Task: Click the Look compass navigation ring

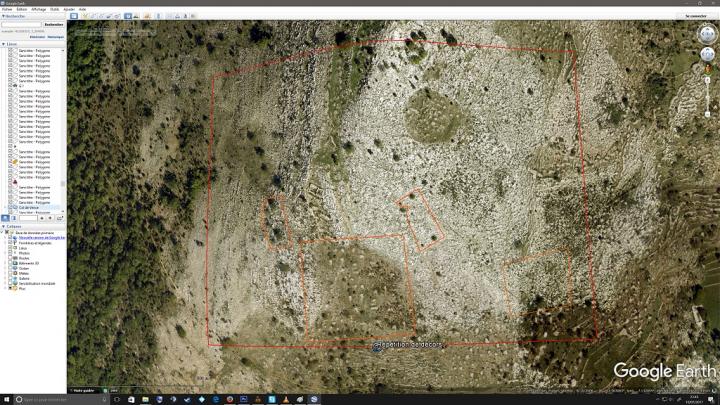Action: coord(707,34)
